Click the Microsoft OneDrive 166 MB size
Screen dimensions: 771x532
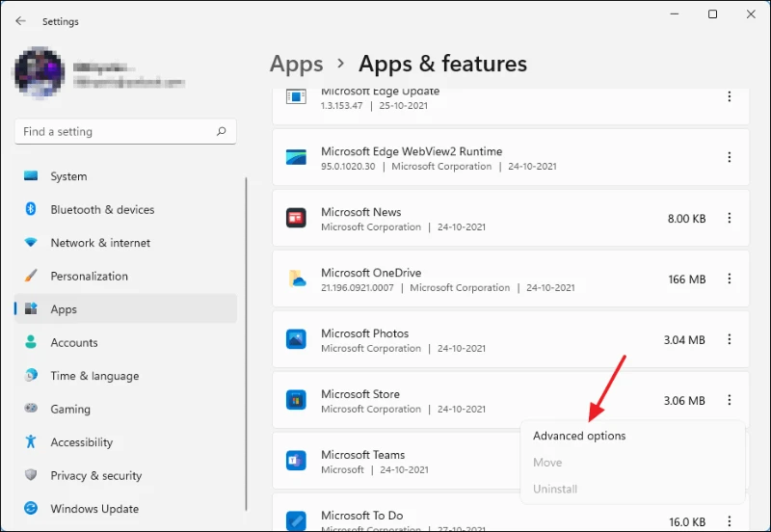[x=687, y=279]
